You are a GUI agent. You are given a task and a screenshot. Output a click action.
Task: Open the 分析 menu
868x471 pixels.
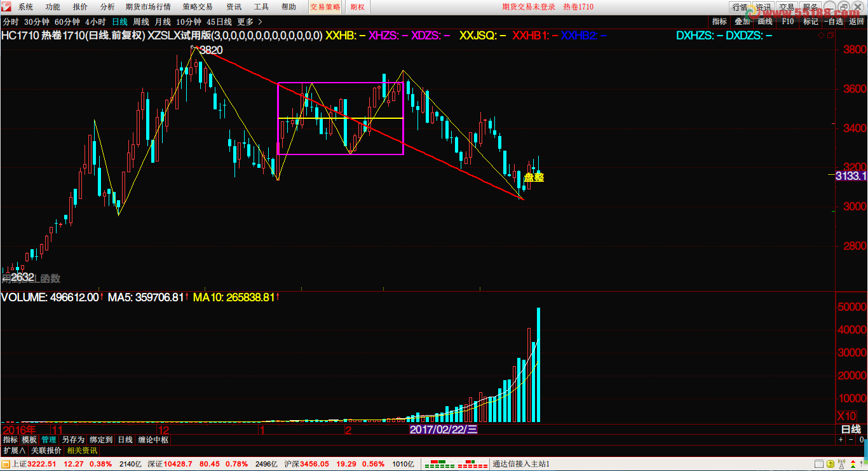pyautogui.click(x=108, y=7)
